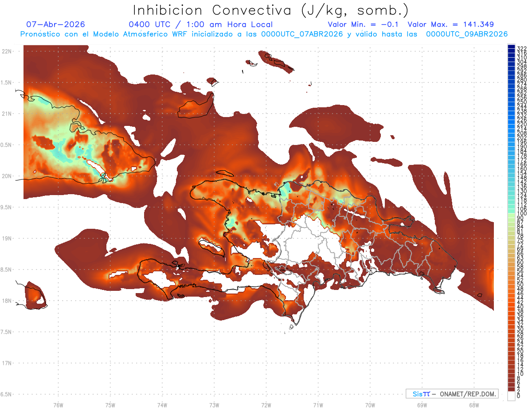532x411 pixels.
Task: Click the 68W longitude axis label
Action: tap(473, 405)
